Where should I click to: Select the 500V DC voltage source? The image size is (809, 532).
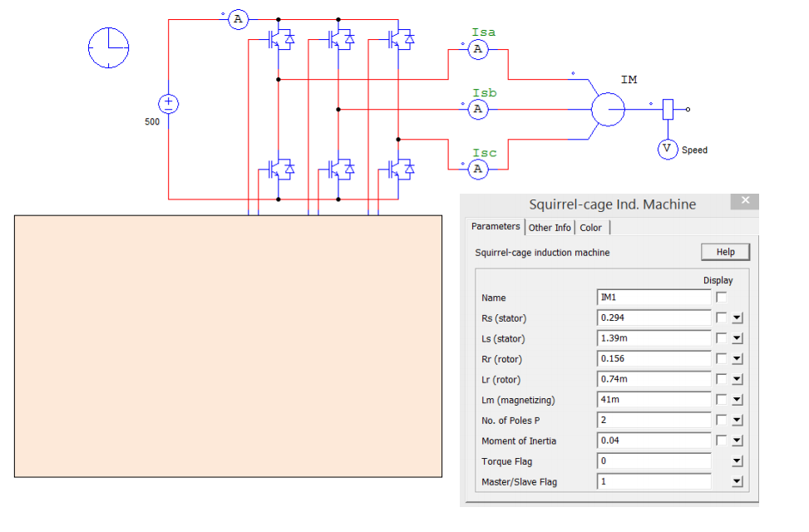pyautogui.click(x=169, y=104)
